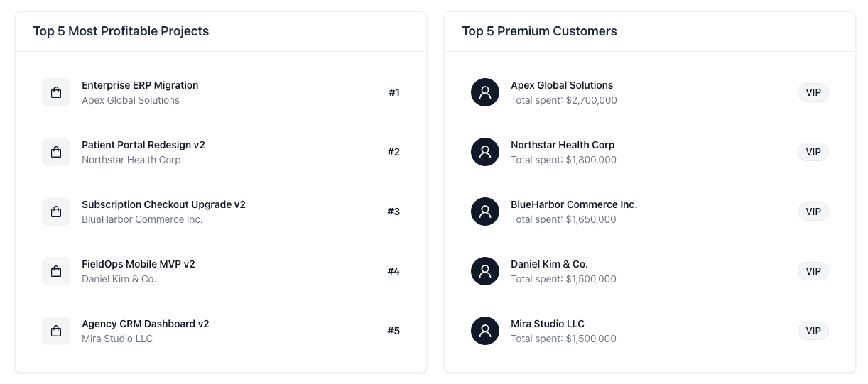The image size is (868, 384).
Task: Click the bag icon beside Enterprise ERP Migration
Action: (56, 92)
